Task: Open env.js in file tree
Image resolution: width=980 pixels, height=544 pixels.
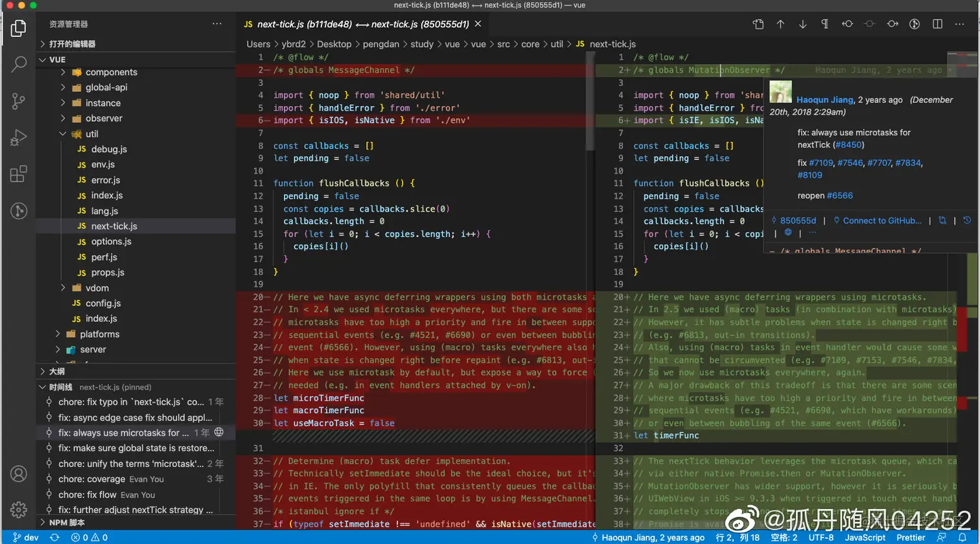Action: tap(135, 164)
